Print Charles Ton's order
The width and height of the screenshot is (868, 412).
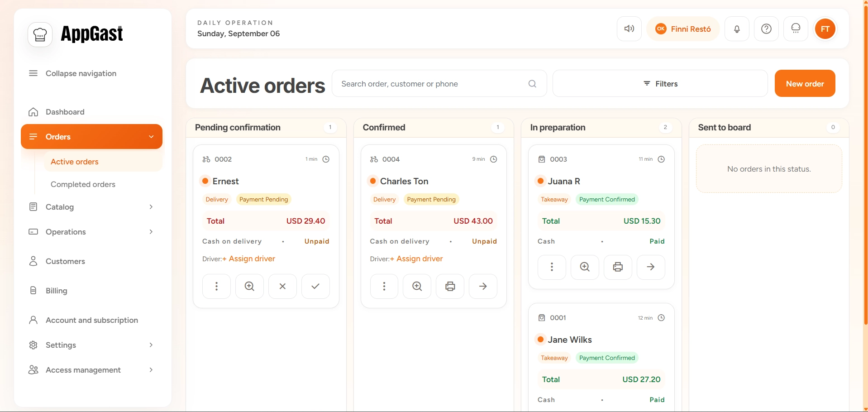coord(450,286)
